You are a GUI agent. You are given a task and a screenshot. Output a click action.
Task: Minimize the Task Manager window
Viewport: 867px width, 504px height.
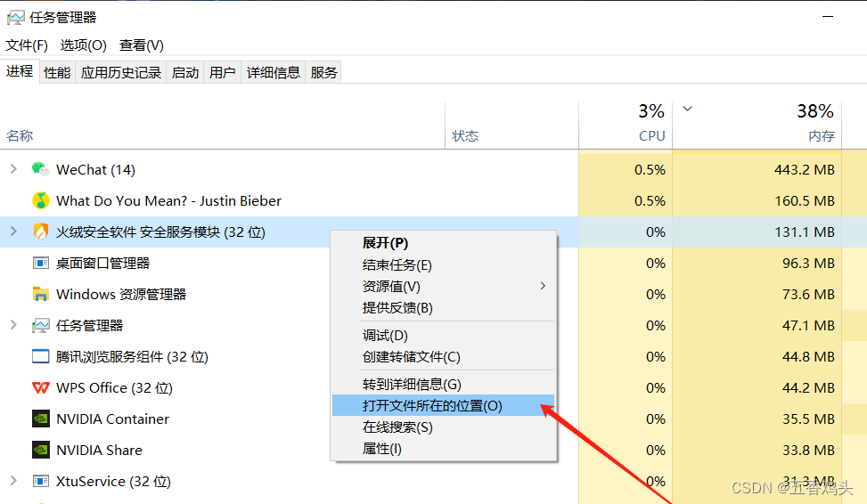coord(828,17)
